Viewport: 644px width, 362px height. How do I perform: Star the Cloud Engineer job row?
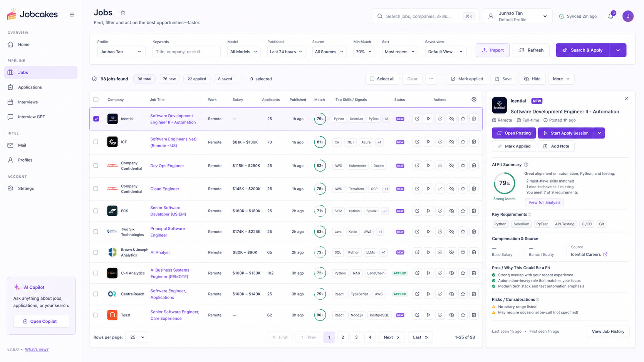pyautogui.click(x=463, y=189)
